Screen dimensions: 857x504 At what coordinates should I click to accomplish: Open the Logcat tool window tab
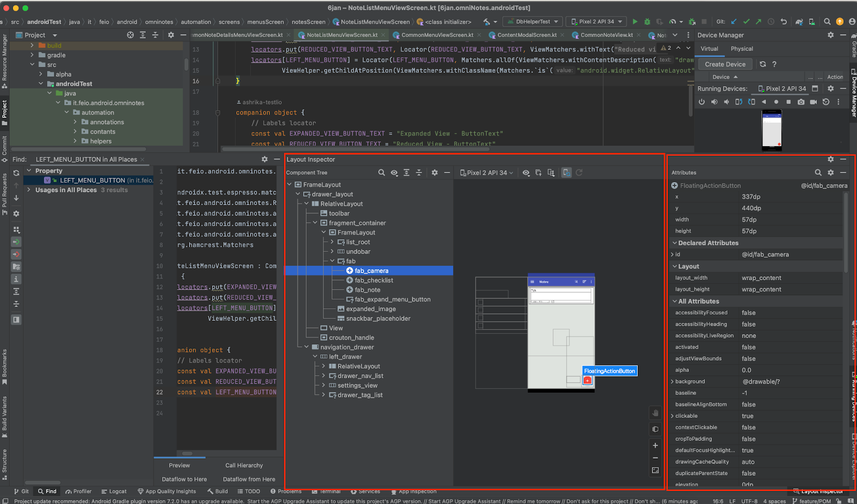(114, 491)
